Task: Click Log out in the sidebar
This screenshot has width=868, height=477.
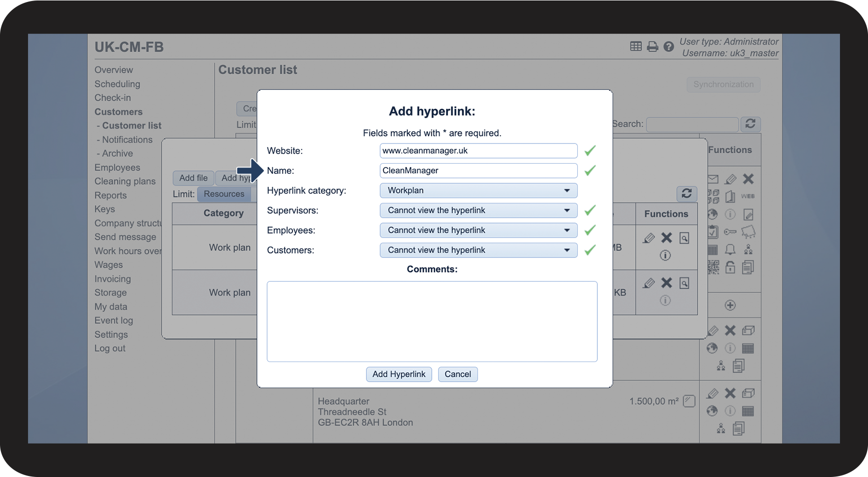Action: pos(110,348)
